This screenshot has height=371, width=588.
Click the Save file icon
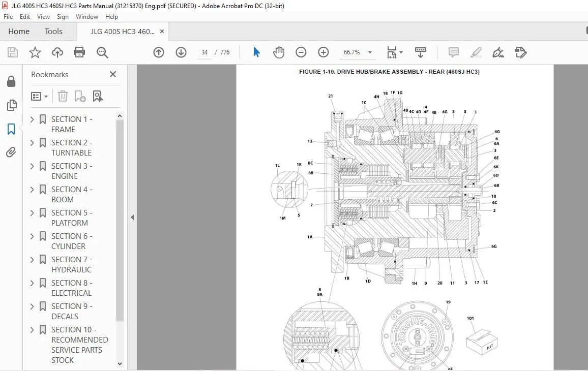pyautogui.click(x=12, y=52)
